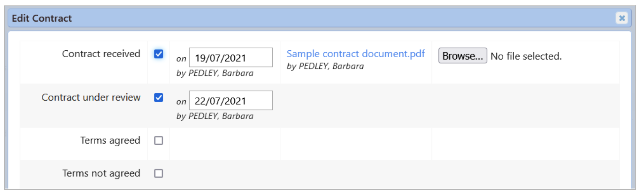Select the Contract under review label
This screenshot has height=196, width=644.
pos(91,98)
